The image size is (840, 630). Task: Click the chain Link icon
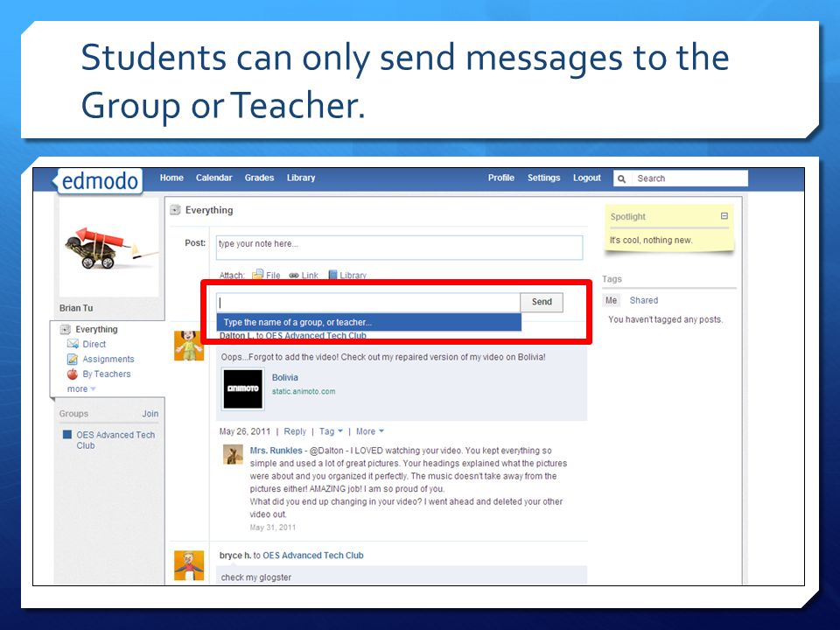[294, 276]
